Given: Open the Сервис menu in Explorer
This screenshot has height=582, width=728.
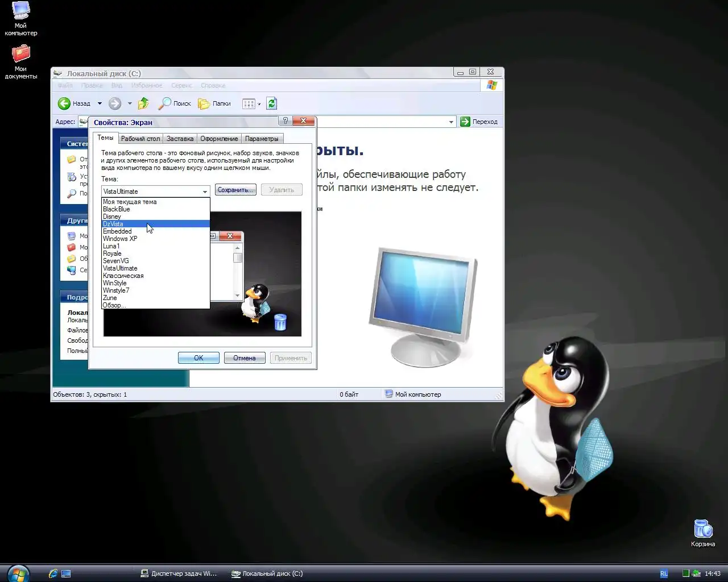Looking at the screenshot, I should 182,85.
